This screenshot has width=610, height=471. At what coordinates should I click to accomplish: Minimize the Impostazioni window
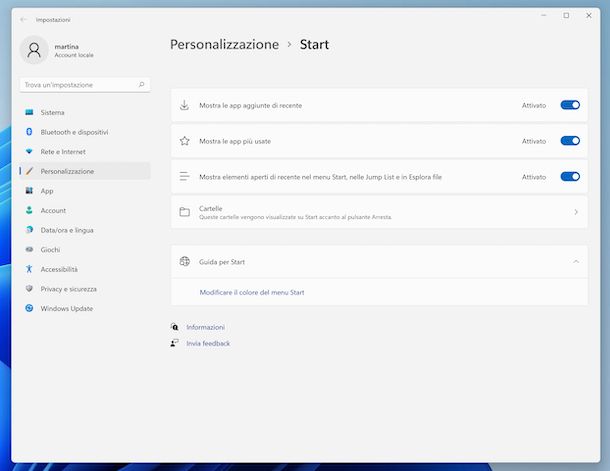[543, 15]
